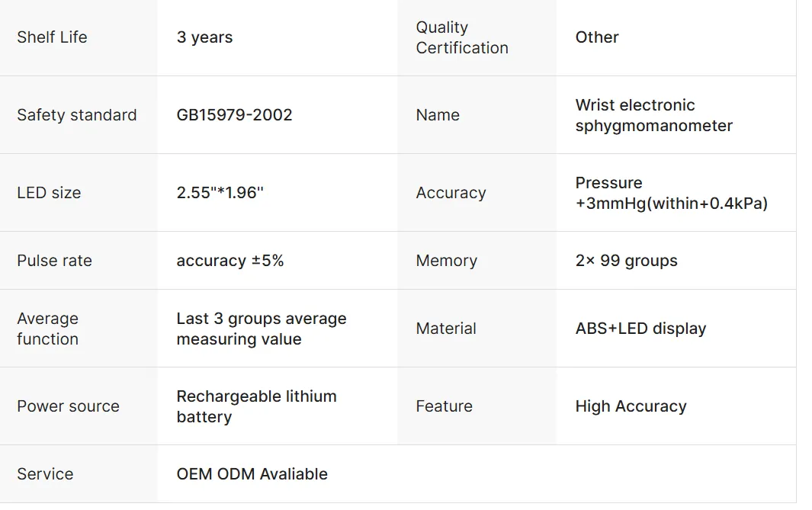Click the High Accuracy feature value
812x510 pixels.
pos(631,406)
